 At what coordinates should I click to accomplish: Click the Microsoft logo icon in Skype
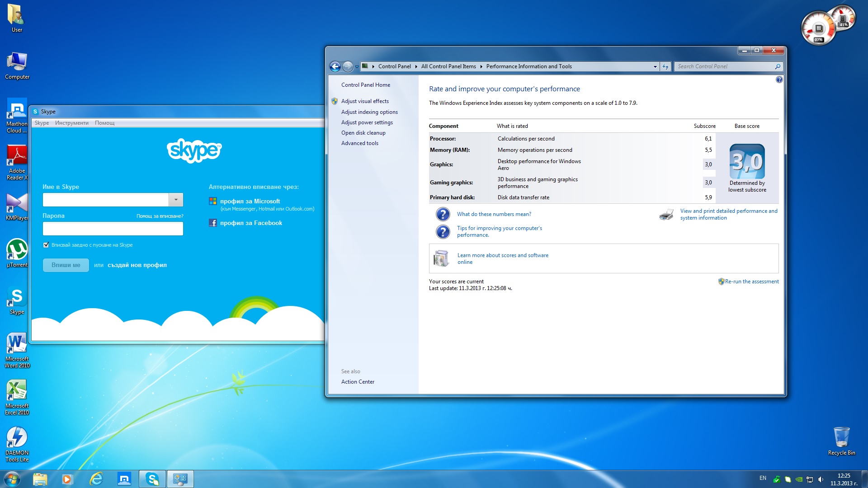pos(213,201)
